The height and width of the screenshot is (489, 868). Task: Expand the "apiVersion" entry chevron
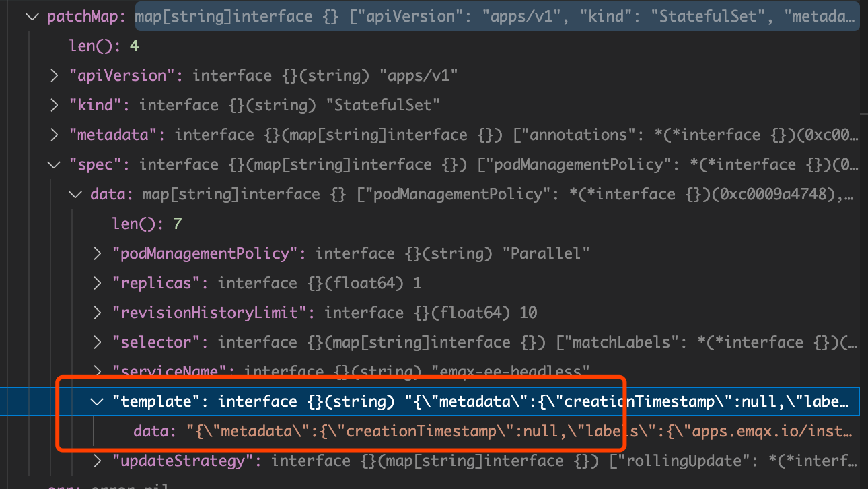(x=55, y=75)
